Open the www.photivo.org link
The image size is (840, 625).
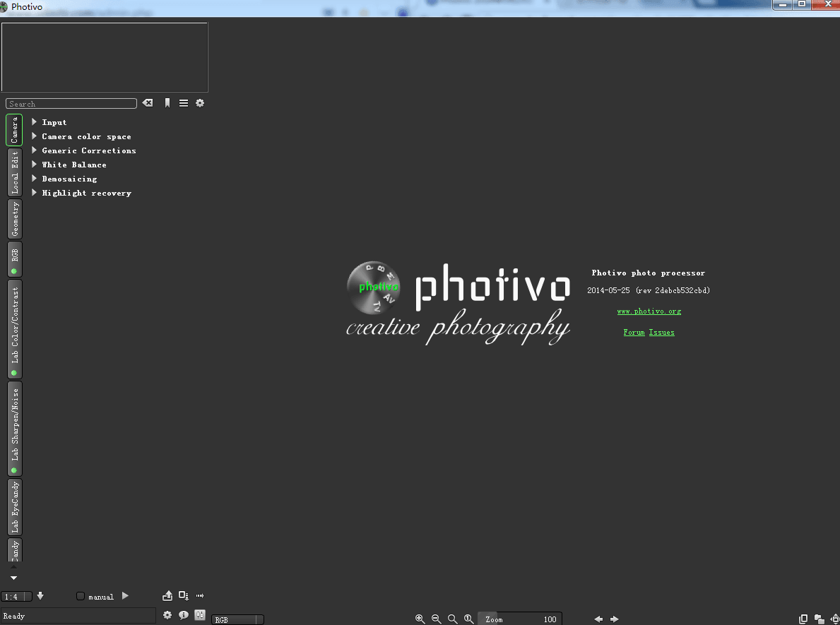coord(649,311)
